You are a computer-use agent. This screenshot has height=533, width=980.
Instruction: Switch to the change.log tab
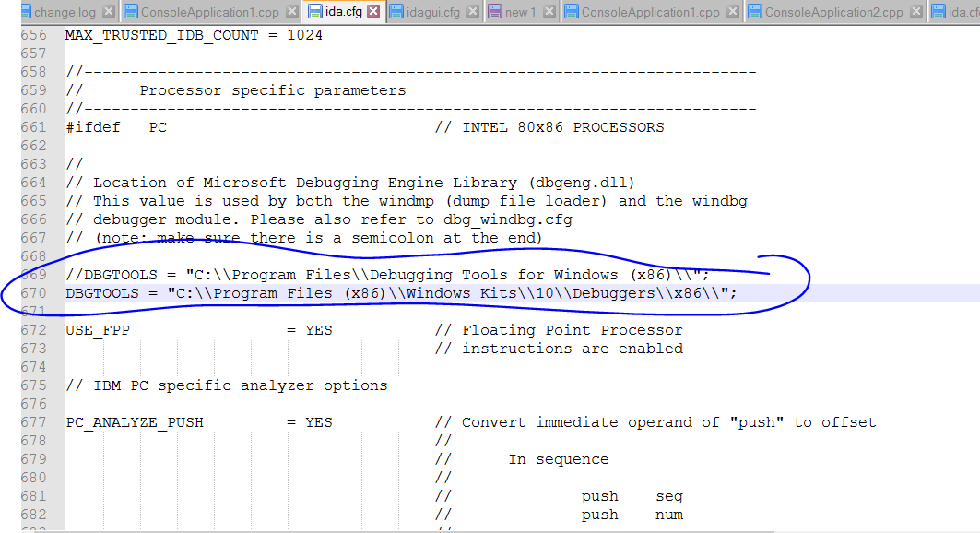(x=65, y=12)
